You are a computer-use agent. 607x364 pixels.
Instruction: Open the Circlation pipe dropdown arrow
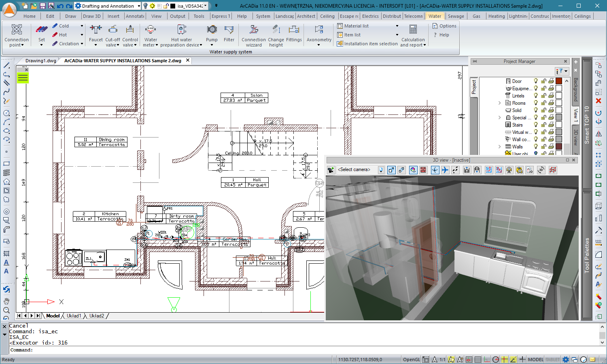pyautogui.click(x=82, y=44)
